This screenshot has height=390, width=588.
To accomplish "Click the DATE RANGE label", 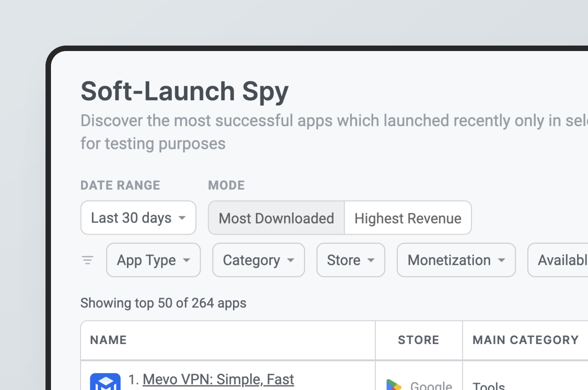I will [x=120, y=185].
